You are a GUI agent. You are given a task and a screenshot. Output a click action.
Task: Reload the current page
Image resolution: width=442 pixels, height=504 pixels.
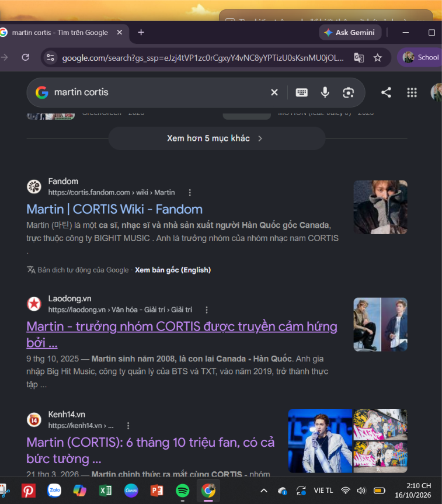[25, 58]
